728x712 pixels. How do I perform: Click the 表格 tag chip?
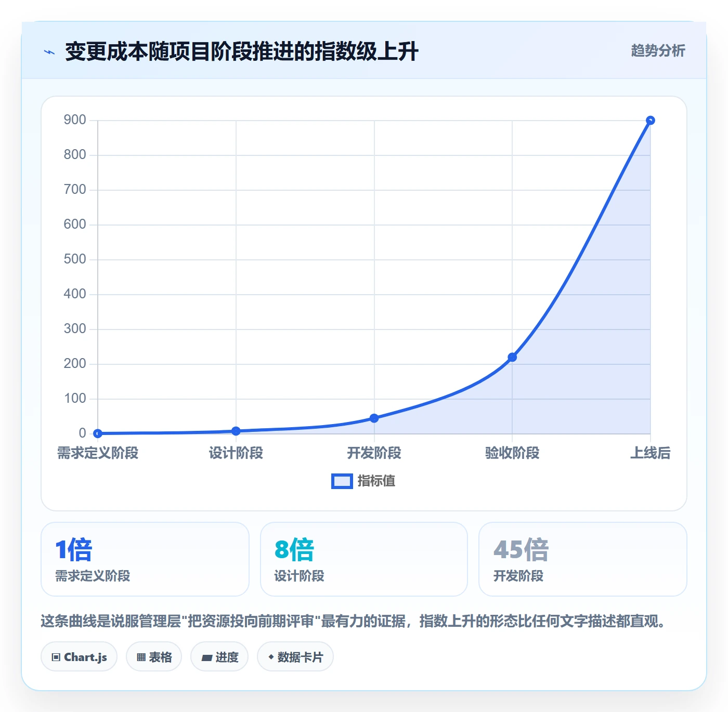pyautogui.click(x=154, y=657)
